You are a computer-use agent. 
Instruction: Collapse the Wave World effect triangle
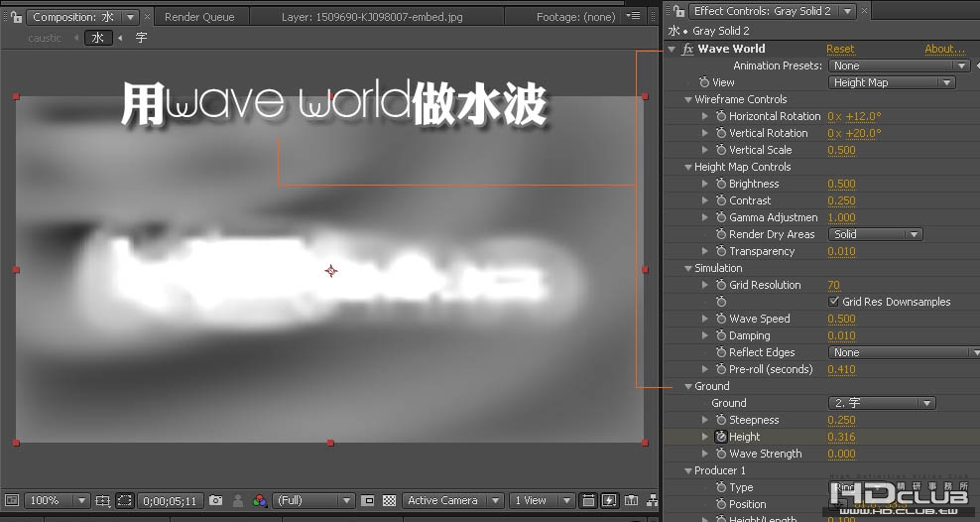[x=672, y=49]
